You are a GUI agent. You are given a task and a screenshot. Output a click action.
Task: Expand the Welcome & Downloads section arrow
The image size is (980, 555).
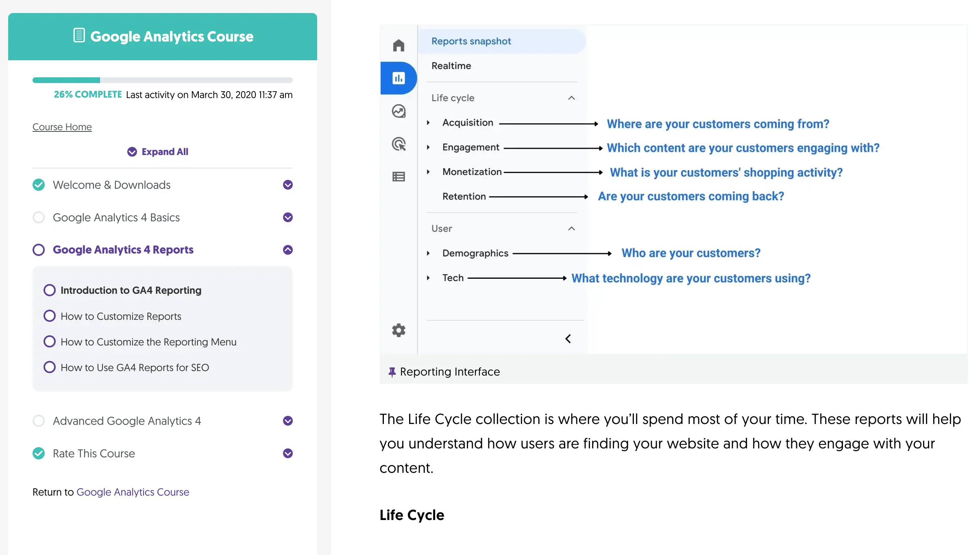coord(287,185)
